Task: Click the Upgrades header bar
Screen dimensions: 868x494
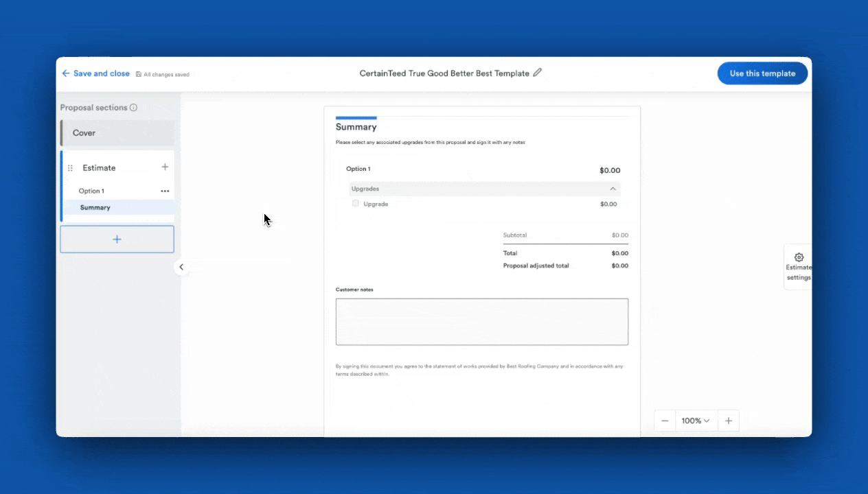Action: coord(485,189)
